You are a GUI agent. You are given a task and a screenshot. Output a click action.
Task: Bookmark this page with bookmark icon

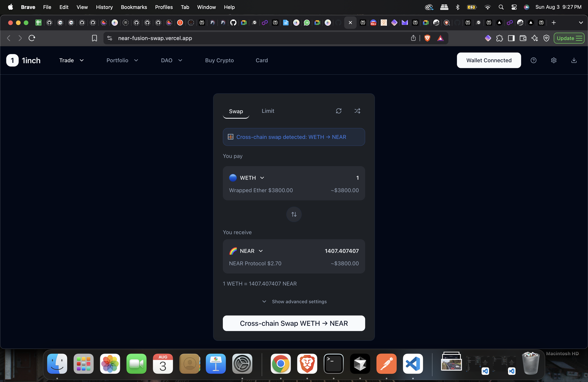pos(94,38)
